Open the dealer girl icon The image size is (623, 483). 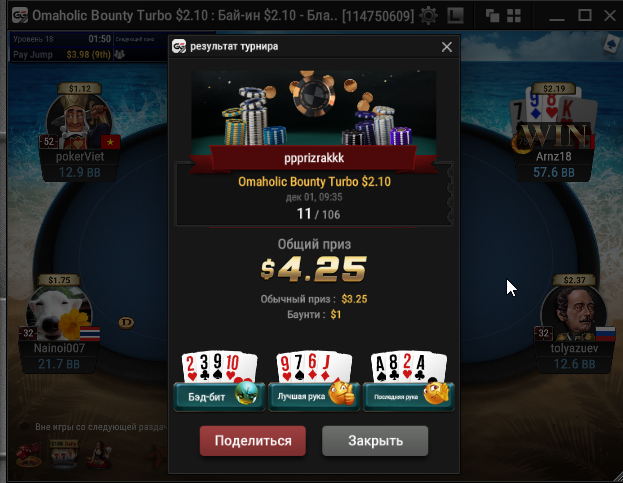[99, 455]
